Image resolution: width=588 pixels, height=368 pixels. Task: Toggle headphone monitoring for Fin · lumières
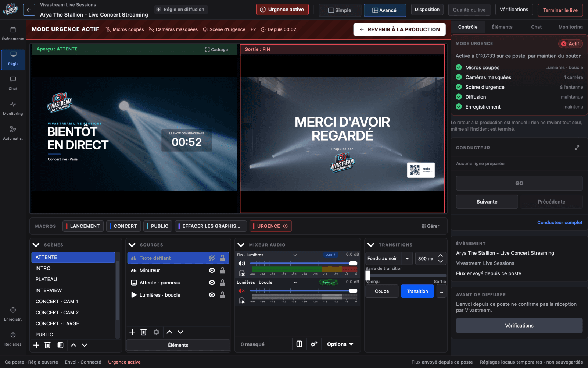coord(242,273)
